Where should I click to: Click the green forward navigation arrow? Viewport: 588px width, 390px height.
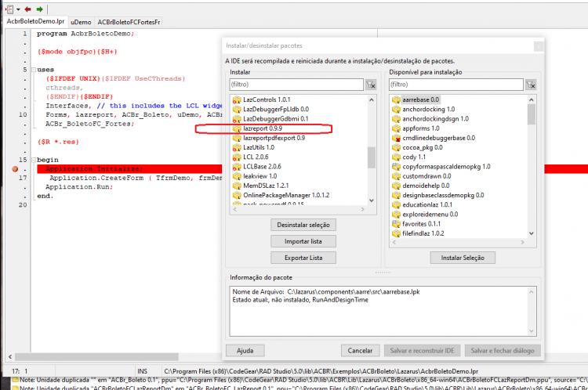pyautogui.click(x=40, y=9)
